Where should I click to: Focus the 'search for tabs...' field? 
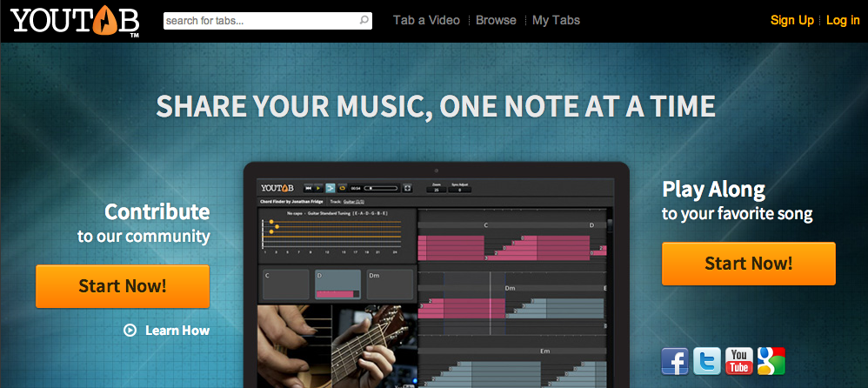tap(267, 21)
